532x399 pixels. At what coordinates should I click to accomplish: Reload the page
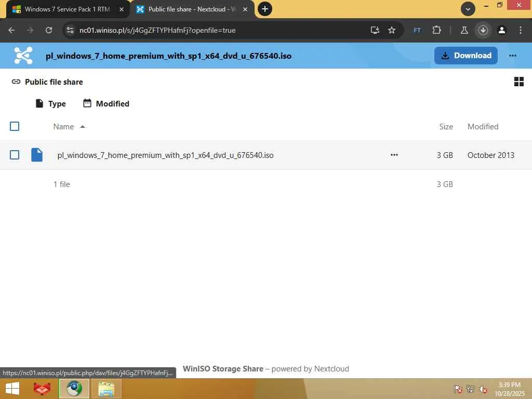(49, 30)
